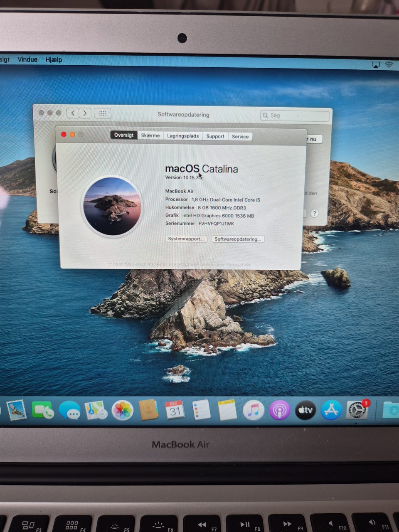Go forward in the Softwareopdatering window
The image size is (399, 532).
point(85,113)
